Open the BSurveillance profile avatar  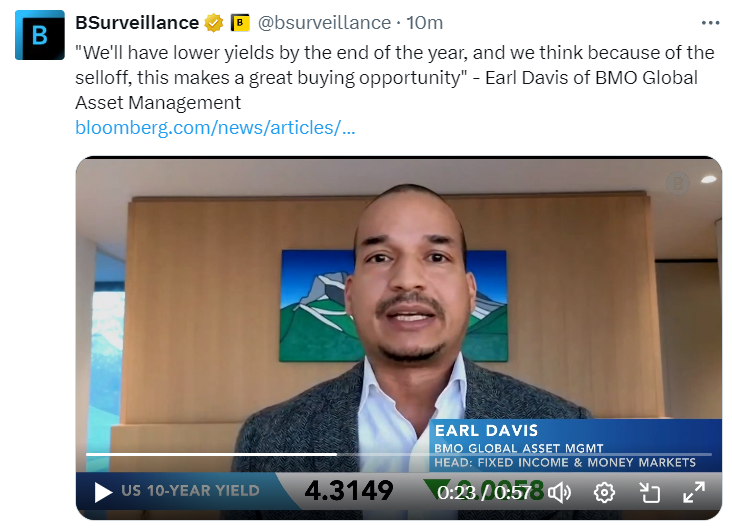(x=40, y=35)
